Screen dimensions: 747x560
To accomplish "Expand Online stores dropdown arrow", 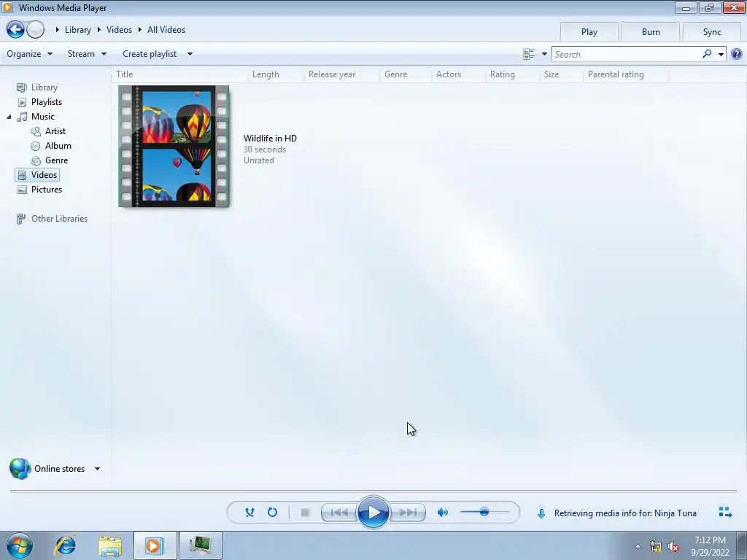I will (97, 469).
